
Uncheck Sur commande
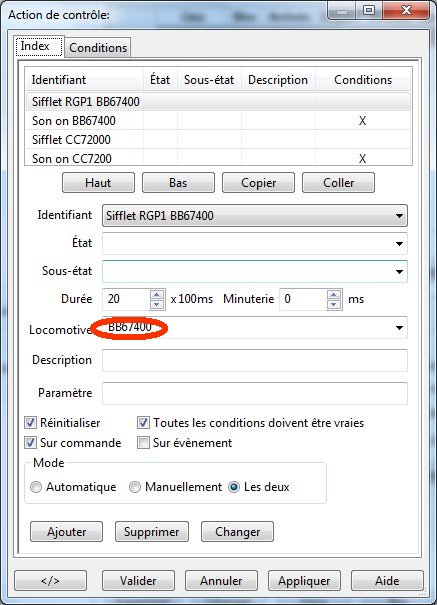30,443
